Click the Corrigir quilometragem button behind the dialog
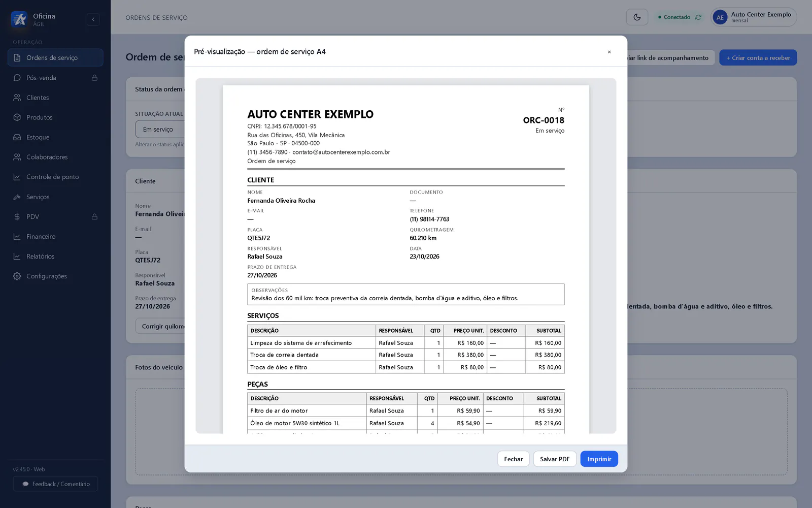The image size is (812, 508). click(160, 326)
